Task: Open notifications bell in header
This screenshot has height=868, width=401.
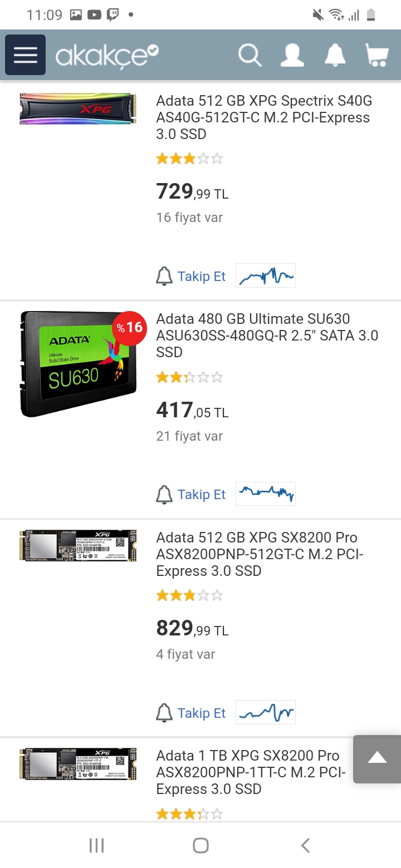Action: coord(335,55)
